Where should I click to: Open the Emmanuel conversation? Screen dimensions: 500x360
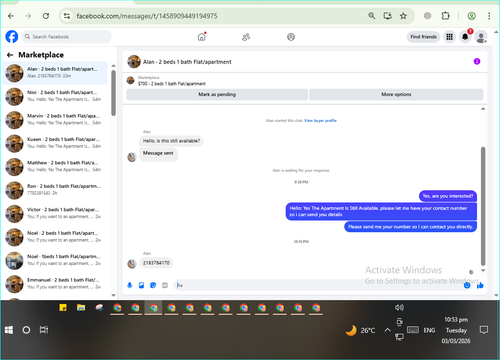(x=55, y=283)
